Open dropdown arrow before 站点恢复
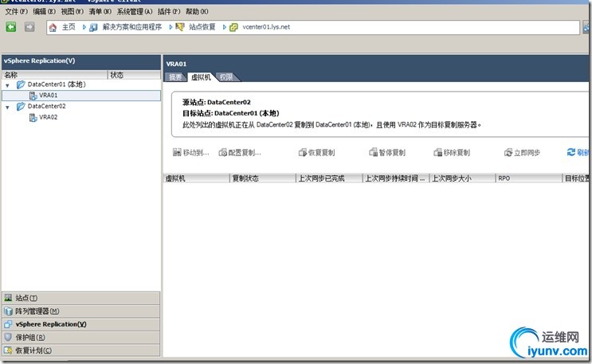Screen dimensions: 592x364 point(171,27)
